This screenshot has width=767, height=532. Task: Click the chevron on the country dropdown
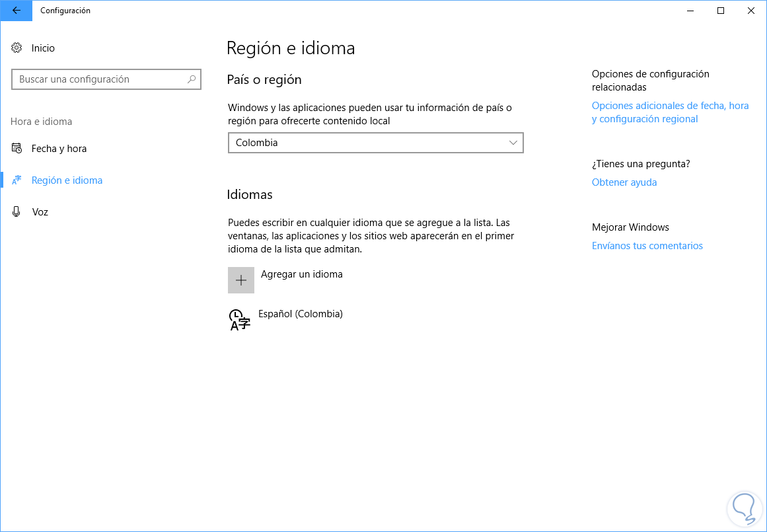click(x=513, y=143)
